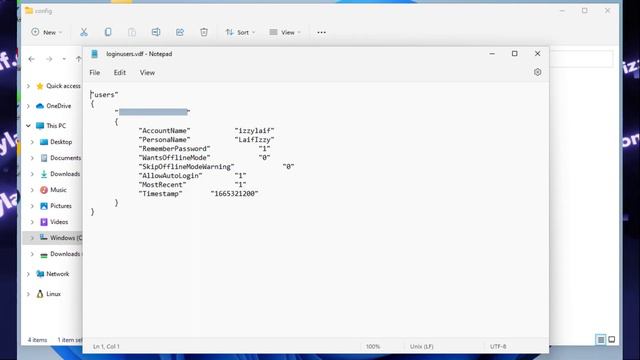The width and height of the screenshot is (640, 360).
Task: Open the Notepad File menu
Action: pos(95,73)
